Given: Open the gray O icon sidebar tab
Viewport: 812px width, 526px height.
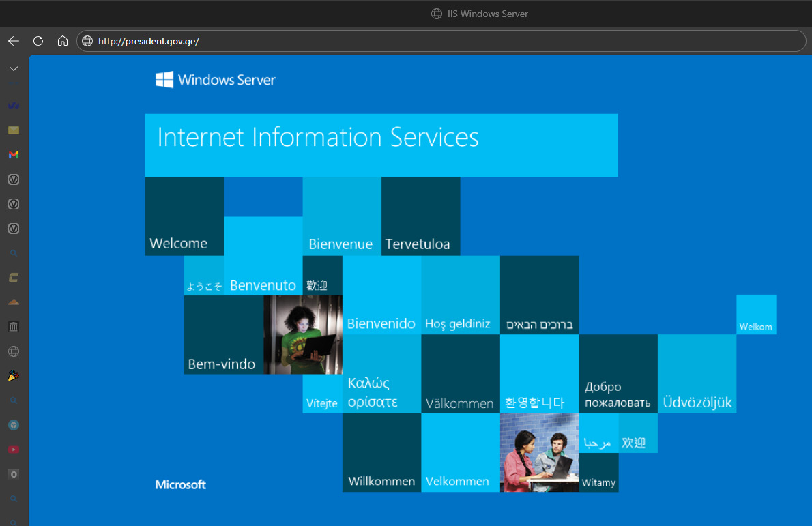Looking at the screenshot, I should [14, 474].
